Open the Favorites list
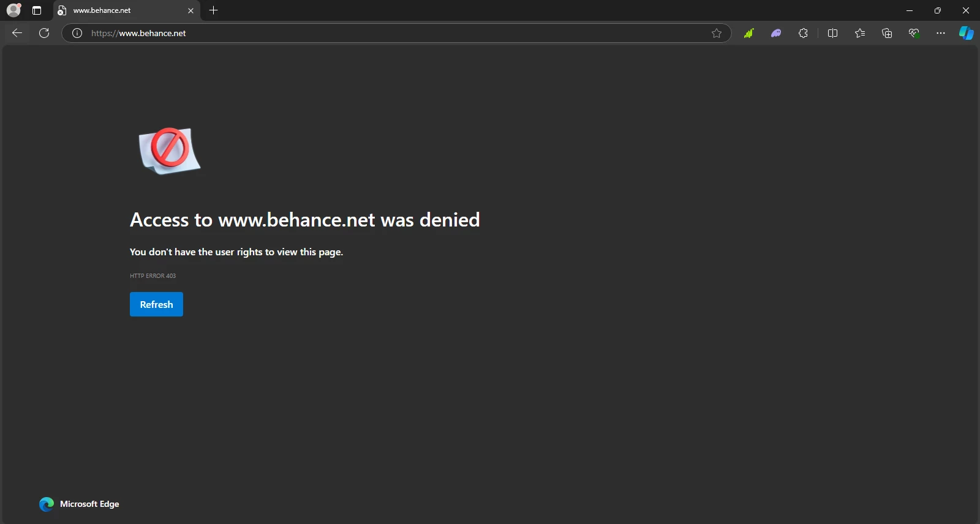Screen dimensions: 980x524 (x=860, y=33)
